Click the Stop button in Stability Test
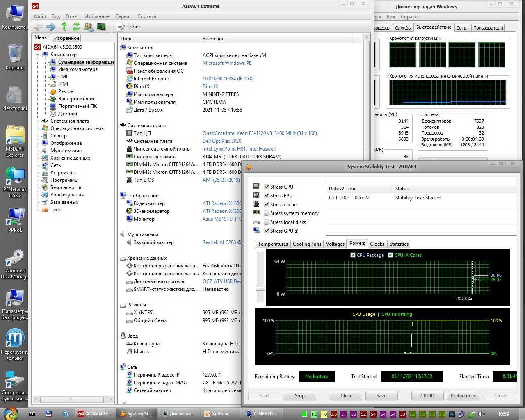 pos(300,396)
